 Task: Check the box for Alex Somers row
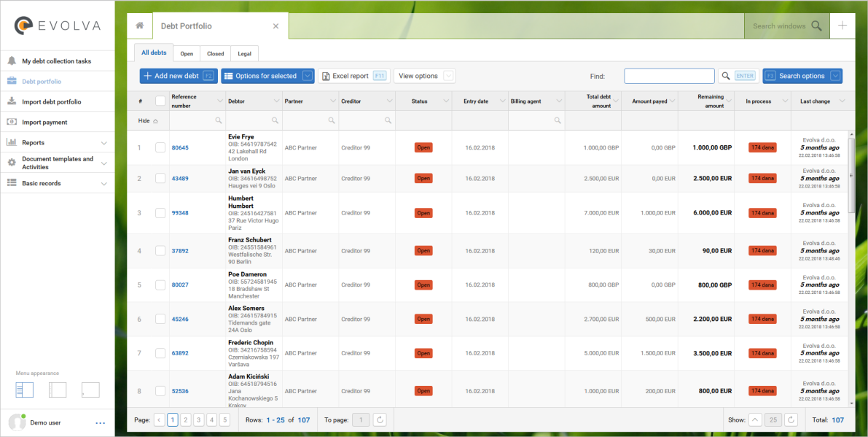pos(160,319)
